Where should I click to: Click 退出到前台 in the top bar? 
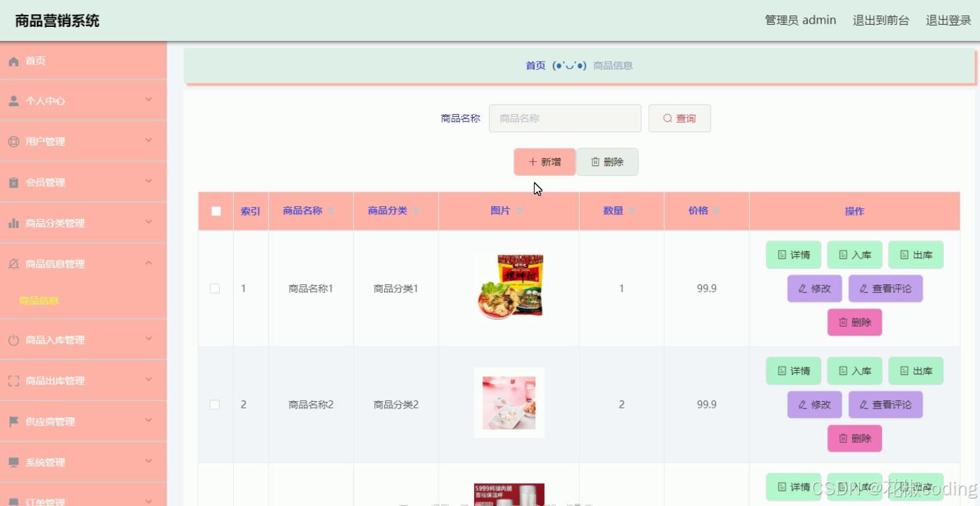[881, 20]
